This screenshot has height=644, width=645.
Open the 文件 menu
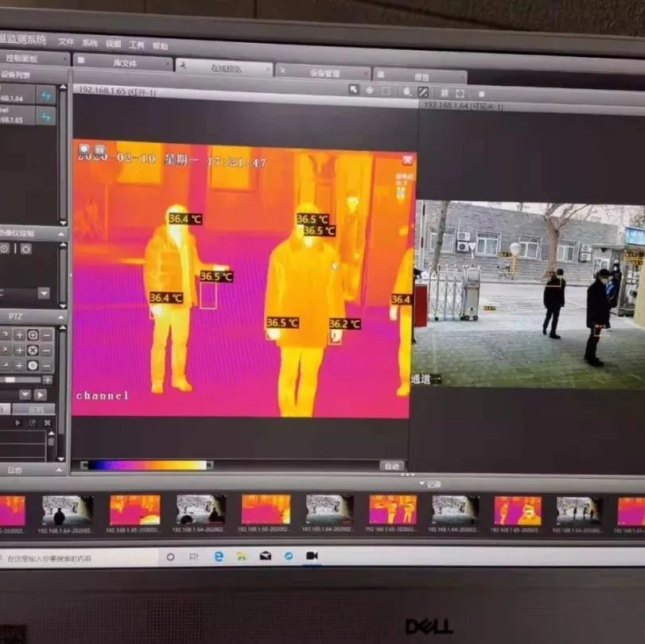66,41
